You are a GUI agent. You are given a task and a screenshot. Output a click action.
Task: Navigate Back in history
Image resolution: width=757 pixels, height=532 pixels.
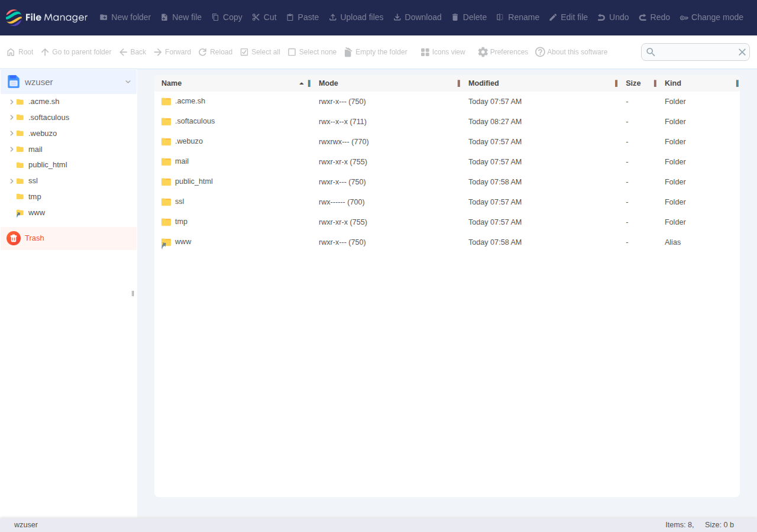133,52
